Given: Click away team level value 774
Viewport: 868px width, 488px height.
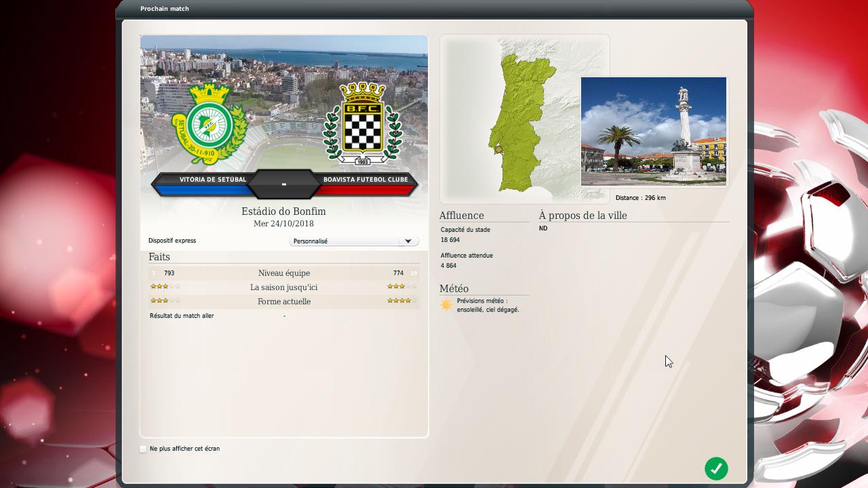Looking at the screenshot, I should pos(398,273).
